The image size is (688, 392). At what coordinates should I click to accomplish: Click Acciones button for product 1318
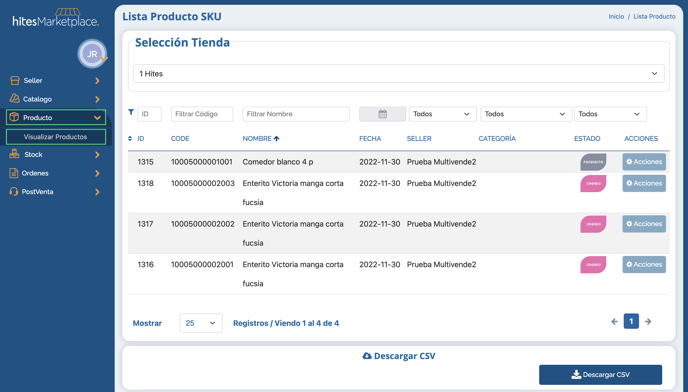[x=644, y=183]
